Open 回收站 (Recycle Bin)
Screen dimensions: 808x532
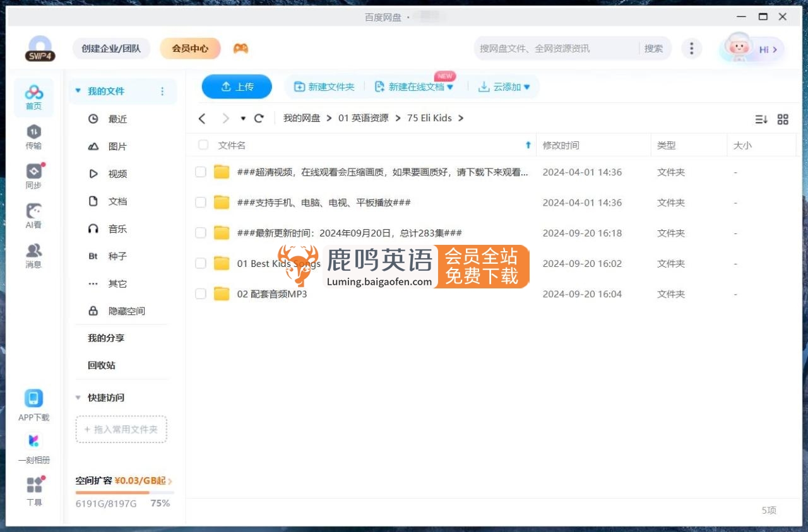pyautogui.click(x=102, y=365)
